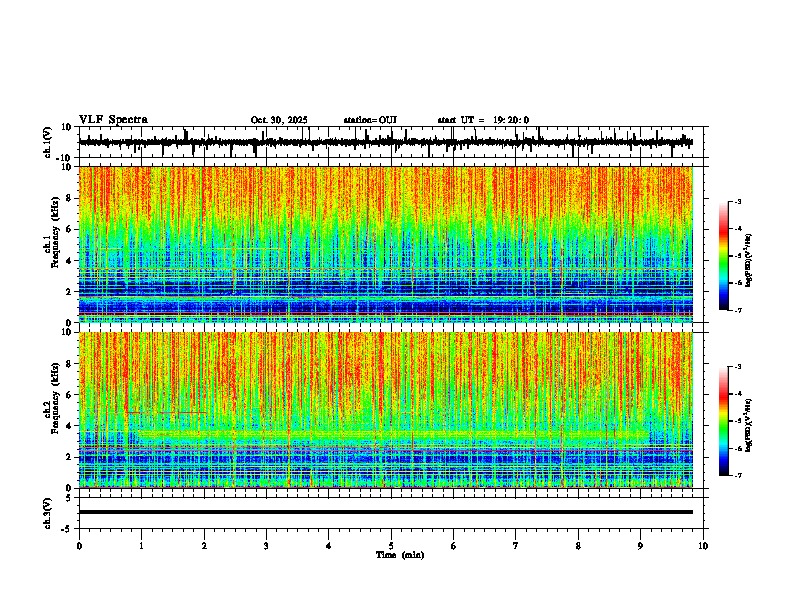Image resolution: width=792 pixels, height=612 pixels.
Task: Click the ch.2 color scale bar
Action: pos(724,421)
